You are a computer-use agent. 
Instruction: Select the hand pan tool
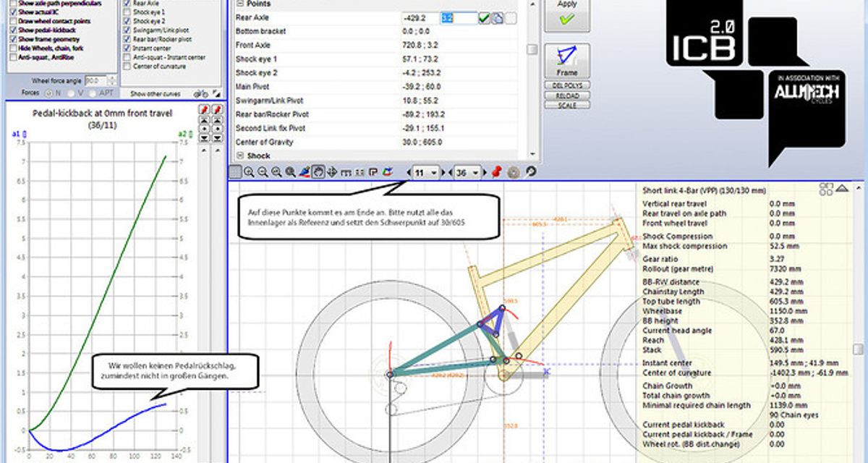pos(318,172)
